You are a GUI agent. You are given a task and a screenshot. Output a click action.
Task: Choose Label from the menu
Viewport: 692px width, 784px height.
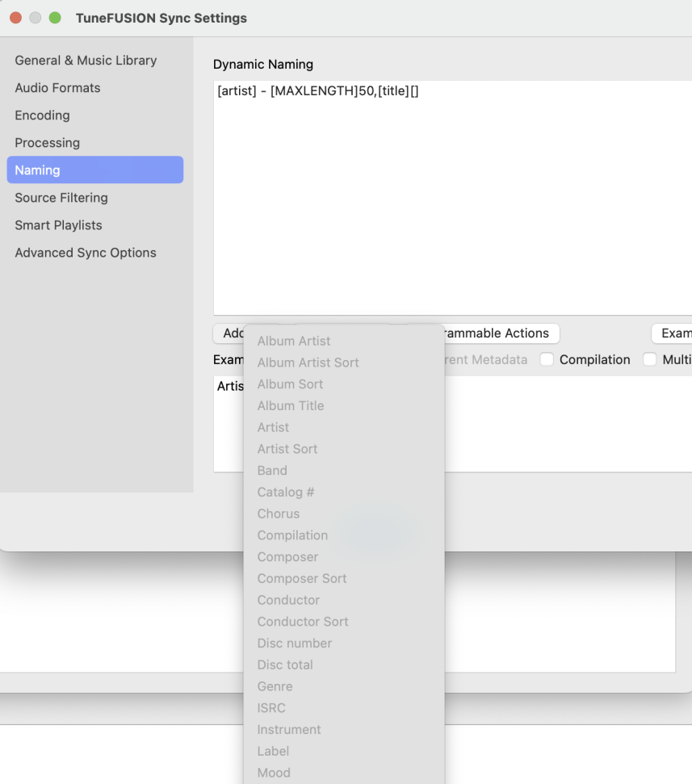344,751
